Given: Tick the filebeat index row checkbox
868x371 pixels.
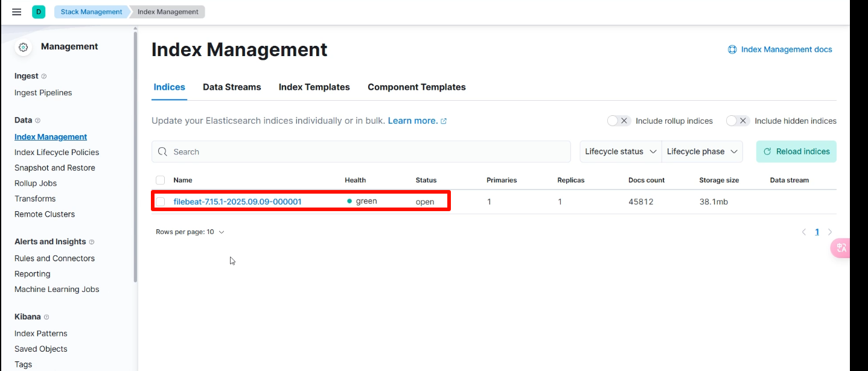Looking at the screenshot, I should click(x=160, y=201).
